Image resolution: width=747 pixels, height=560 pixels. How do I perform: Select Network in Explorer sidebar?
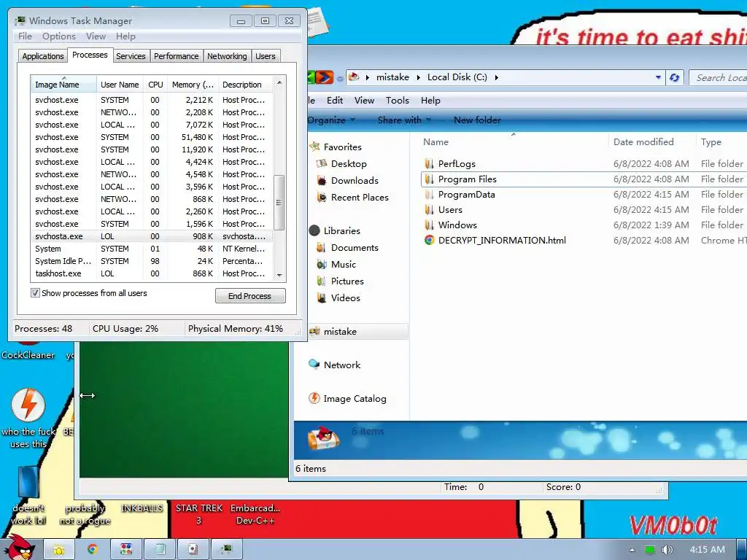(x=341, y=365)
